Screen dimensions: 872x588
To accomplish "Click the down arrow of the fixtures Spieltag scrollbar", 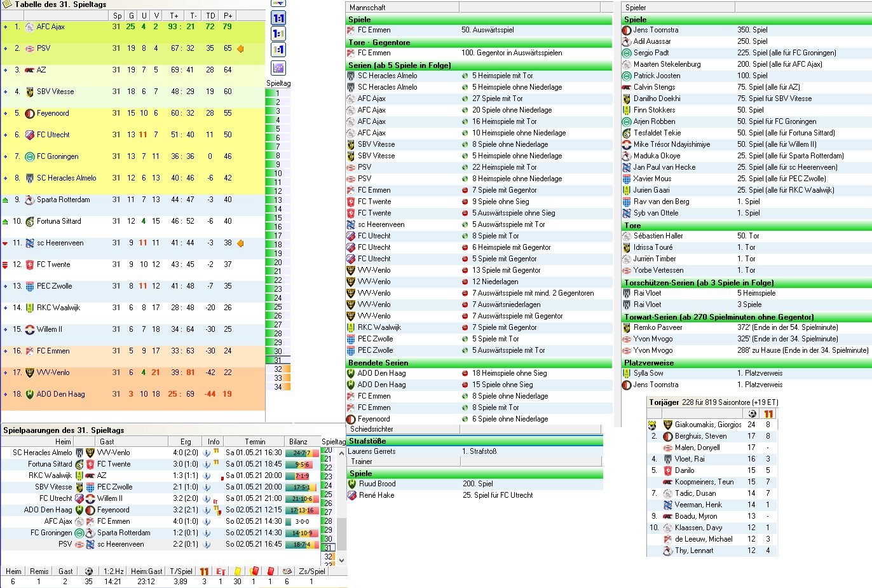I will [x=341, y=560].
